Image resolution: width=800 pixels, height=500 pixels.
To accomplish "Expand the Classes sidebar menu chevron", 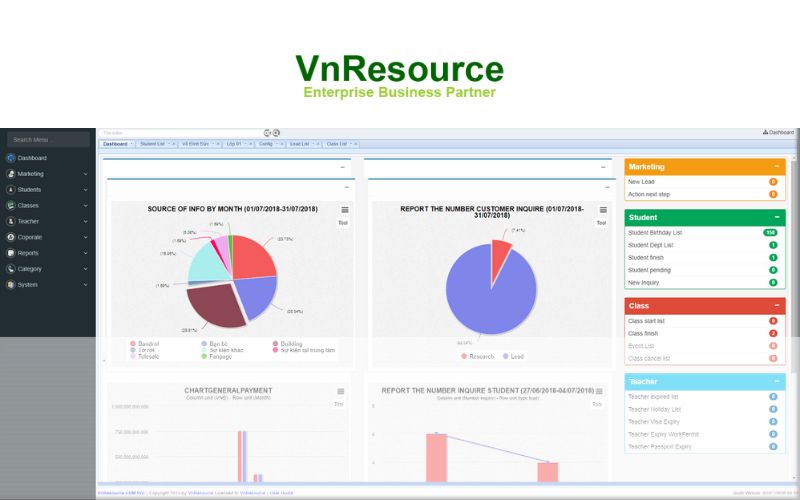I will (85, 206).
